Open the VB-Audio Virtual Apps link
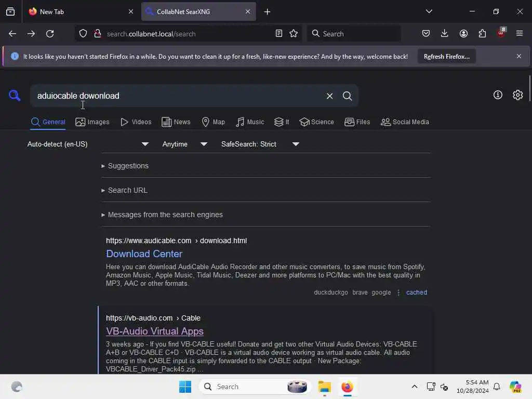532x399 pixels. point(155,331)
